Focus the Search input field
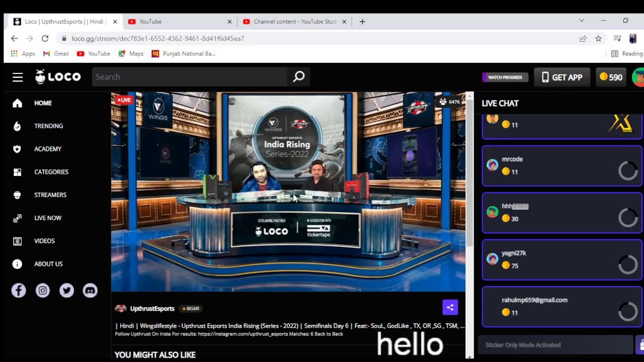The height and width of the screenshot is (362, 644). pyautogui.click(x=190, y=76)
